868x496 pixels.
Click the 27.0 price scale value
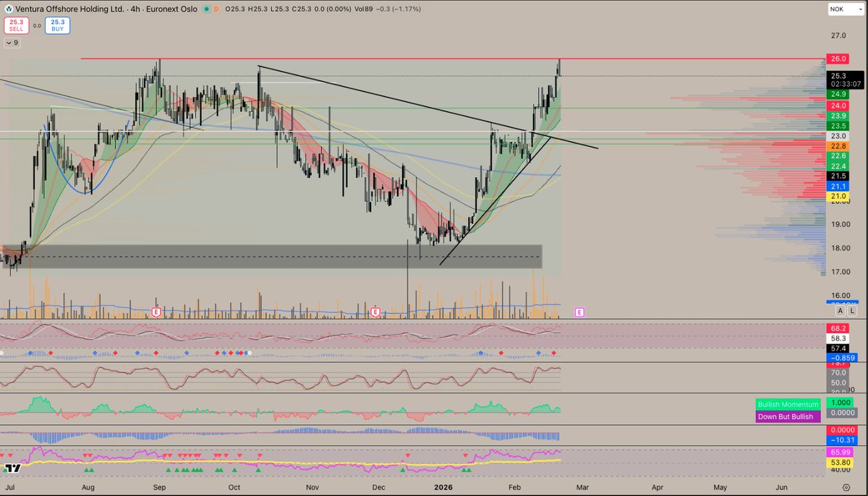(x=838, y=35)
